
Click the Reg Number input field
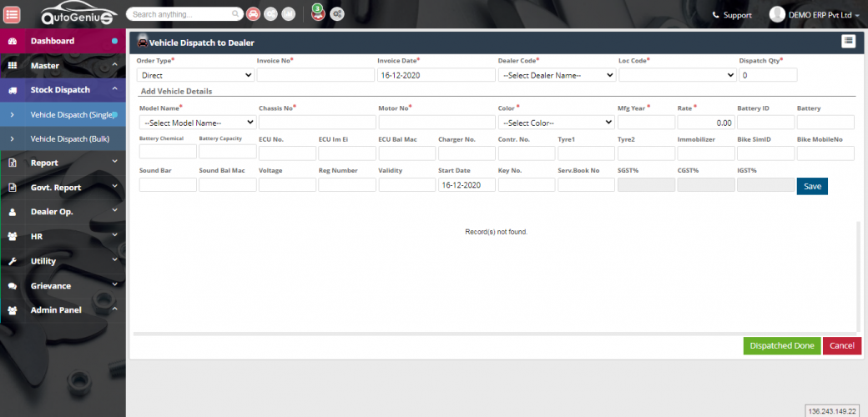pos(347,185)
